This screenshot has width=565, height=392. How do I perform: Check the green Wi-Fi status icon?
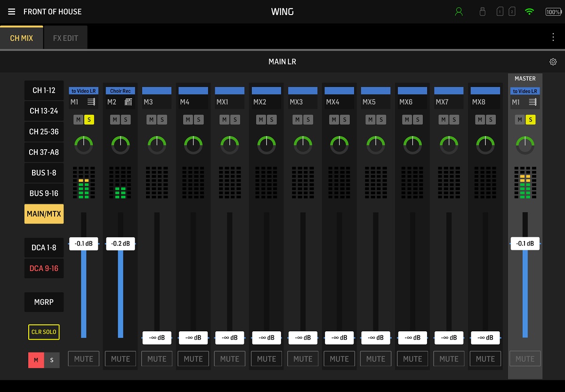tap(530, 12)
